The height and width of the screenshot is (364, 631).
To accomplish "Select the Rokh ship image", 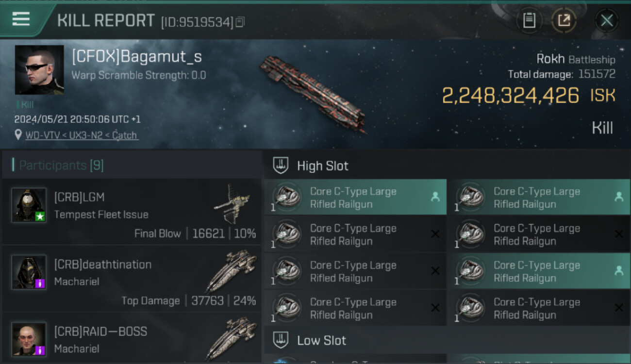I will pos(313,93).
